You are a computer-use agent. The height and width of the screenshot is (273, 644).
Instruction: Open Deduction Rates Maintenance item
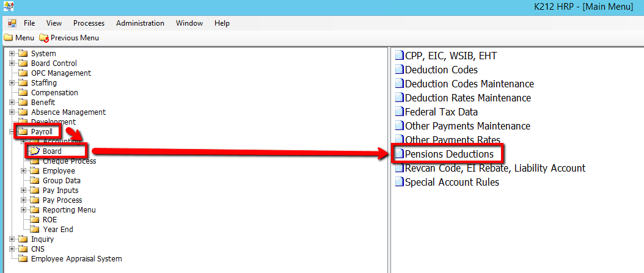[x=467, y=98]
